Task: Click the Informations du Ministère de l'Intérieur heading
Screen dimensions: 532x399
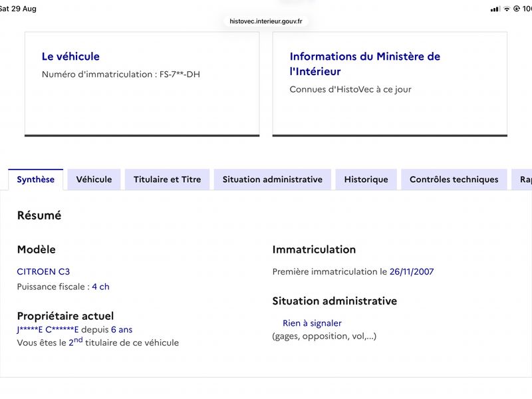Action: [364, 64]
